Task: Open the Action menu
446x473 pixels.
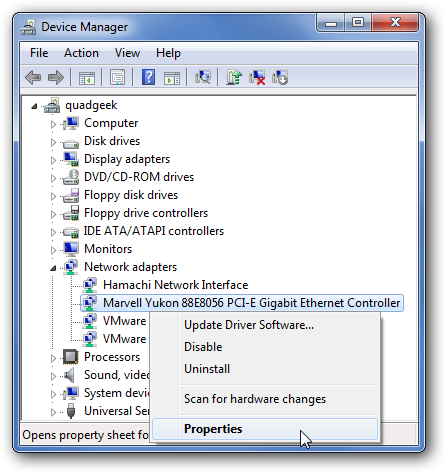Action: pyautogui.click(x=81, y=53)
